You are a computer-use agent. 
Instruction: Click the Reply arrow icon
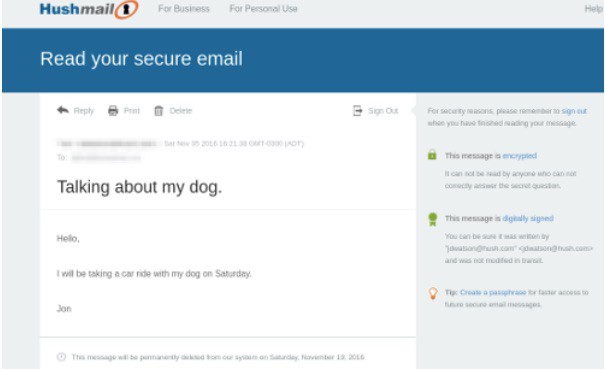click(63, 110)
